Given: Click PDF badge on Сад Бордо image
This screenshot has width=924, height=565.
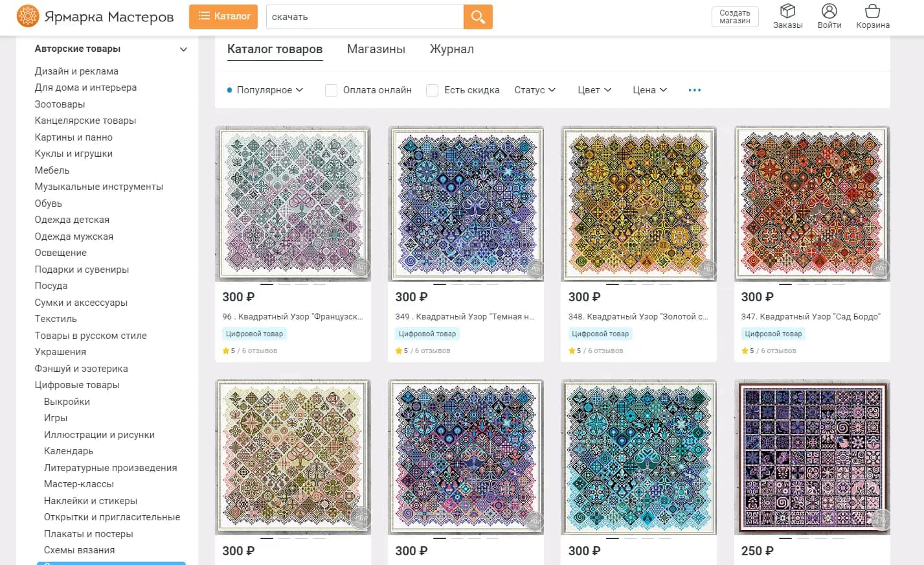Looking at the screenshot, I should (x=880, y=268).
